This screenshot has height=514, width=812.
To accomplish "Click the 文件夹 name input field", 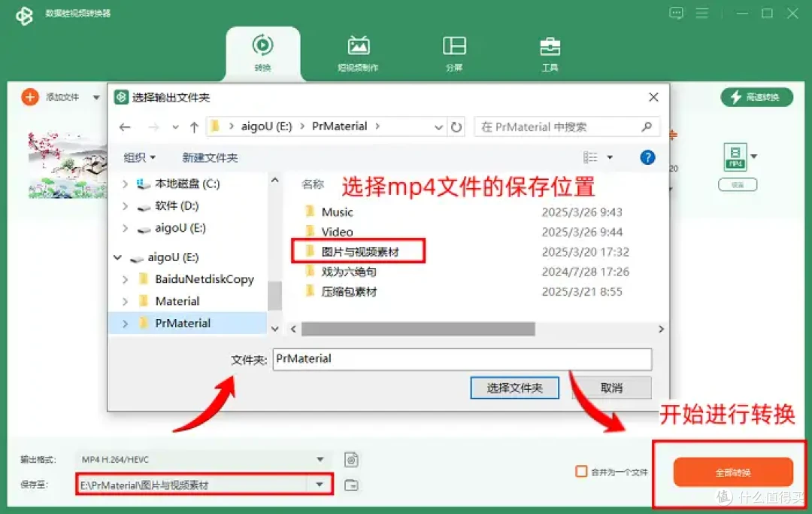I will point(462,359).
